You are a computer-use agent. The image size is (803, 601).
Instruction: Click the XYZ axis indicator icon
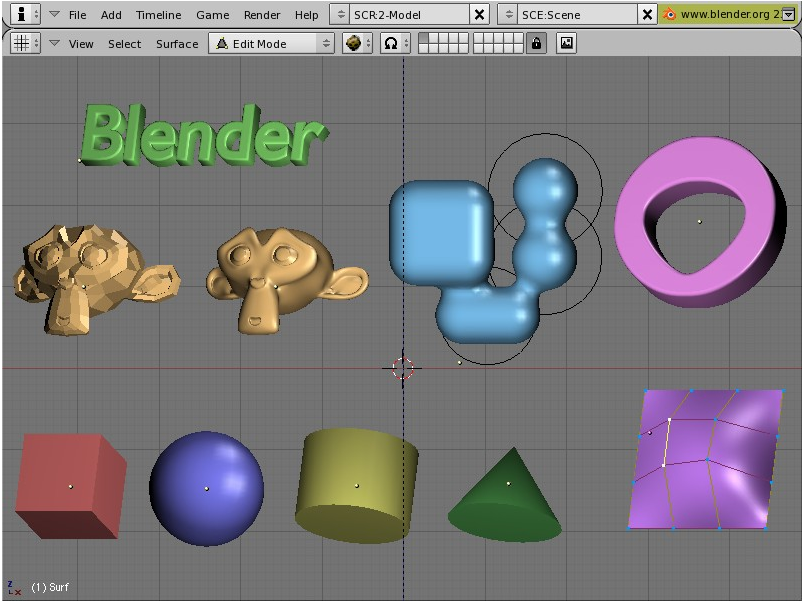[x=14, y=588]
